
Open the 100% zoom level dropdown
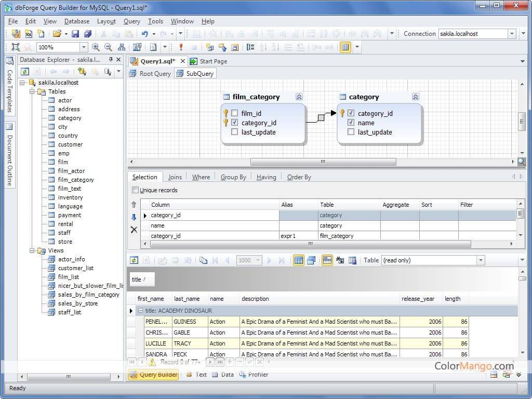(84, 47)
